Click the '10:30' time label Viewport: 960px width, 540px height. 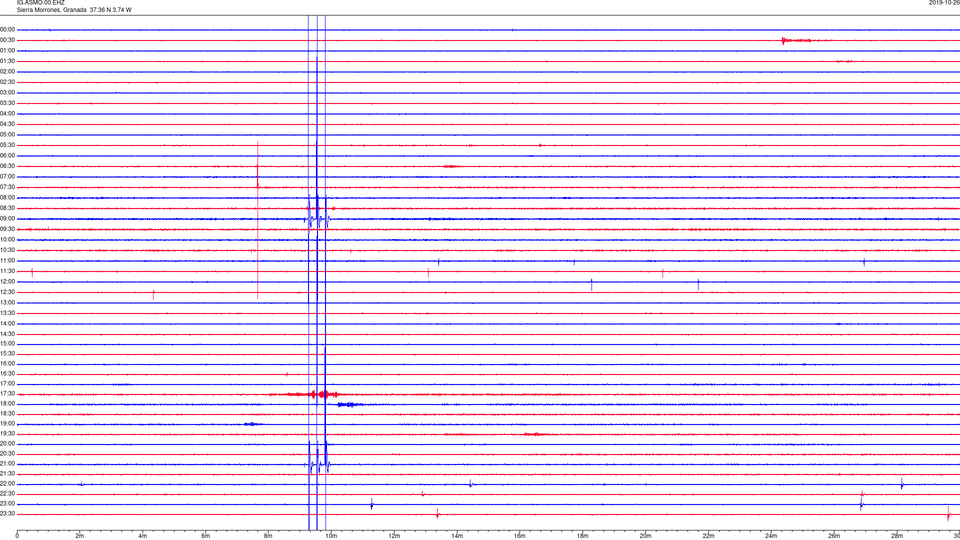tap(8, 250)
